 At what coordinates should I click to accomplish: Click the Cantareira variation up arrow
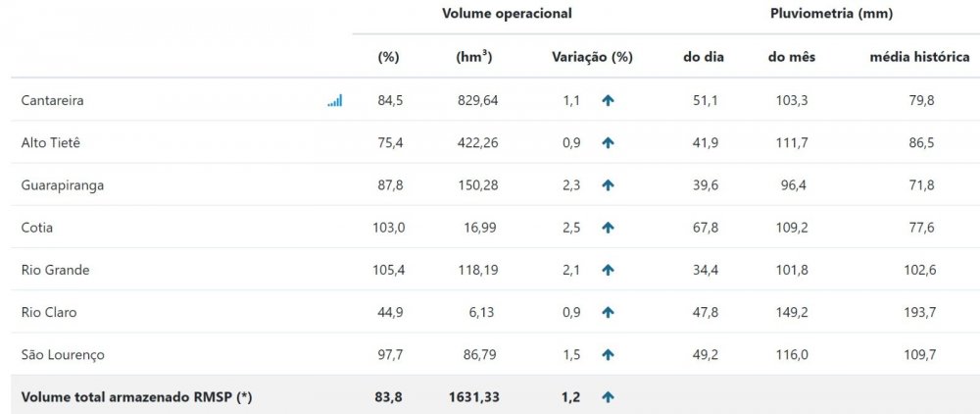pos(609,101)
